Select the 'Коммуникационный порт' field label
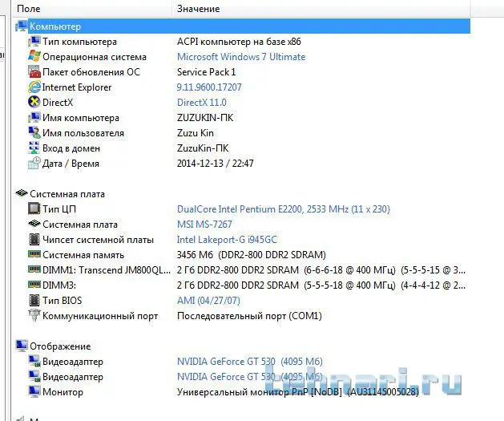The image size is (504, 421). 100,316
